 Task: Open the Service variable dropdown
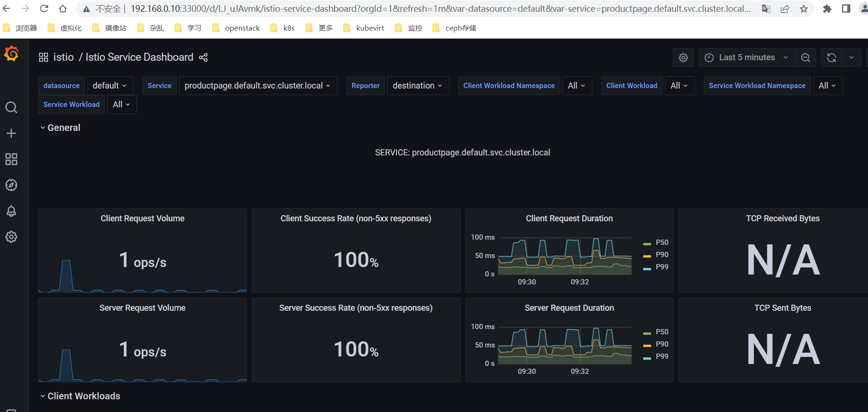257,86
